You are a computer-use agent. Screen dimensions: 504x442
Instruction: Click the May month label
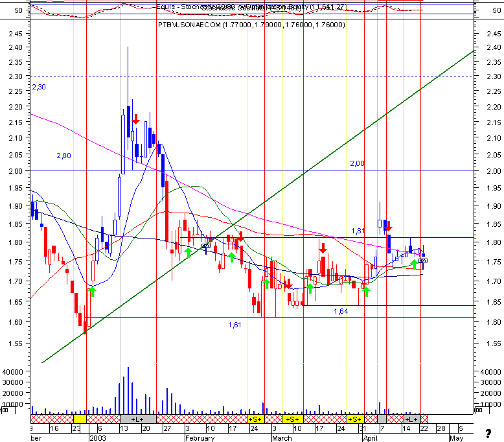pos(457,438)
